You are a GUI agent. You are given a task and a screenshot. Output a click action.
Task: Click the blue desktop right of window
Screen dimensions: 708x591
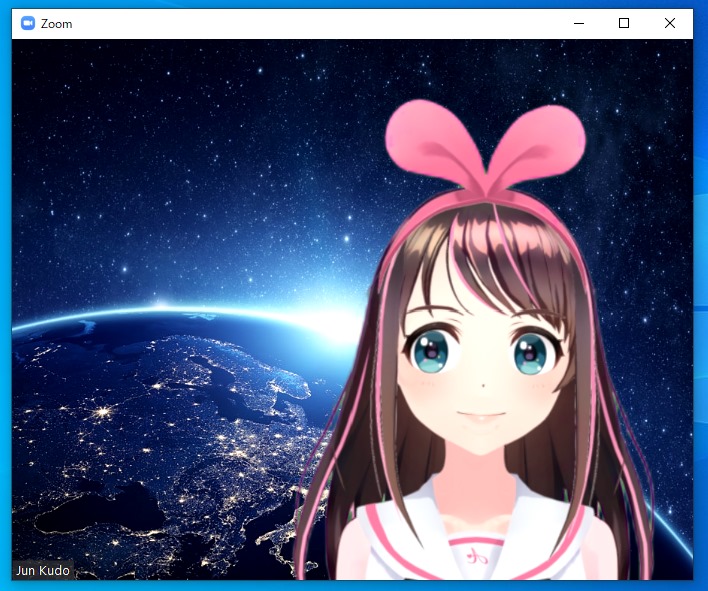[700, 300]
